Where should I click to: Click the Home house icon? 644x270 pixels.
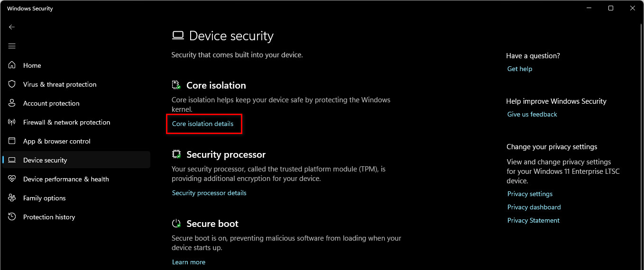coord(12,65)
